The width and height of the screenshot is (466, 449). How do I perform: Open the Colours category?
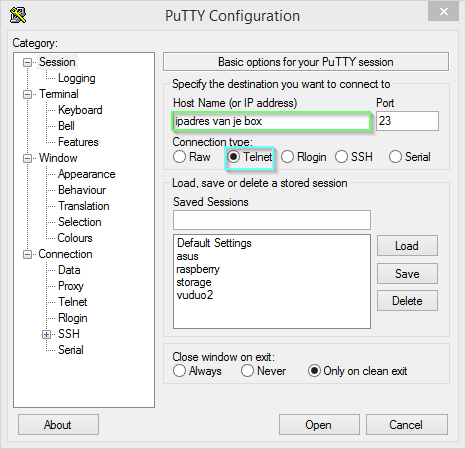click(x=75, y=238)
